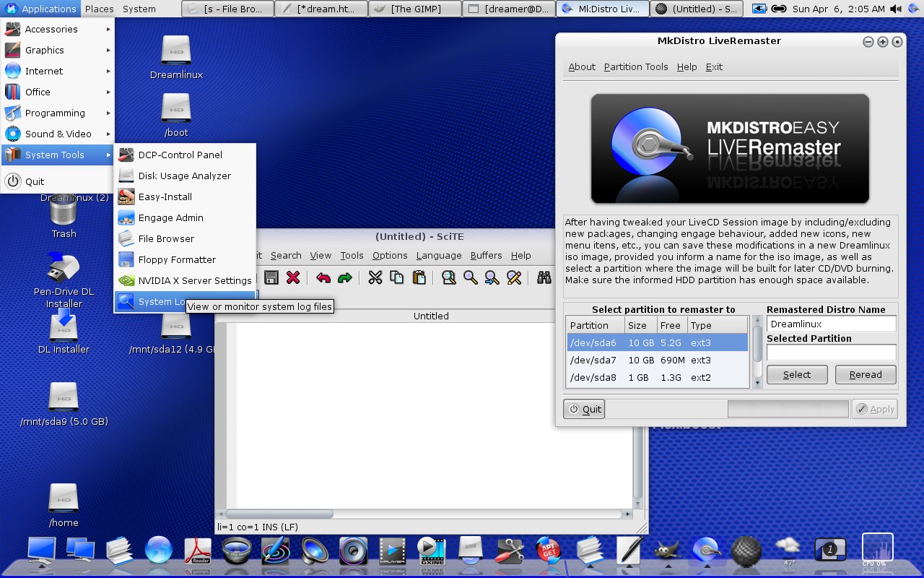Screen dimensions: 924x578
Task: Click the clock showing Sun Apr 6
Action: 837,9
